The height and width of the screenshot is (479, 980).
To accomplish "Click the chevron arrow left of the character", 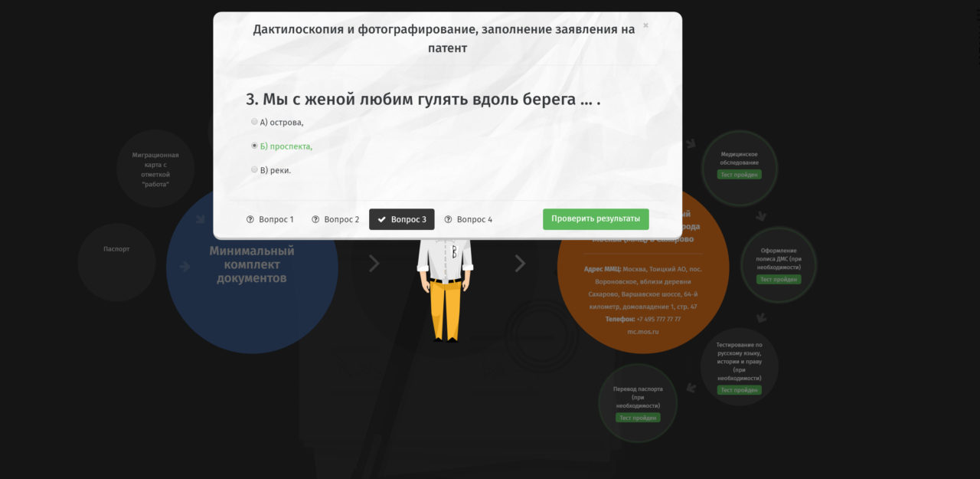I will (x=374, y=264).
